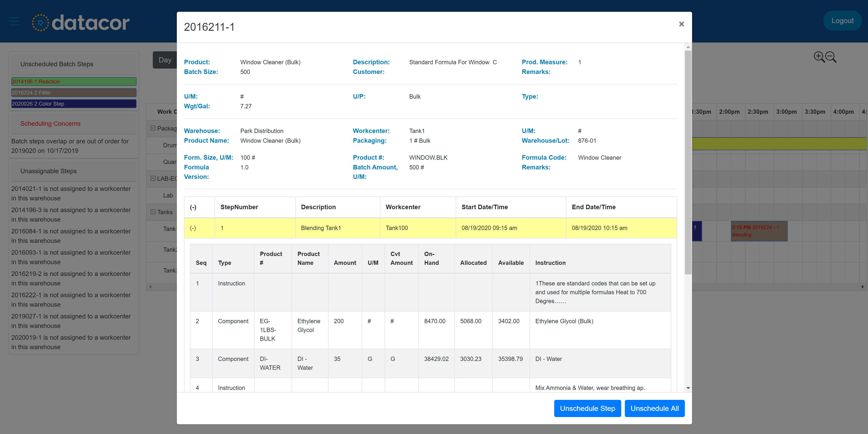This screenshot has width=868, height=434.
Task: Collapse the Packaging workcenter group
Action: [153, 128]
